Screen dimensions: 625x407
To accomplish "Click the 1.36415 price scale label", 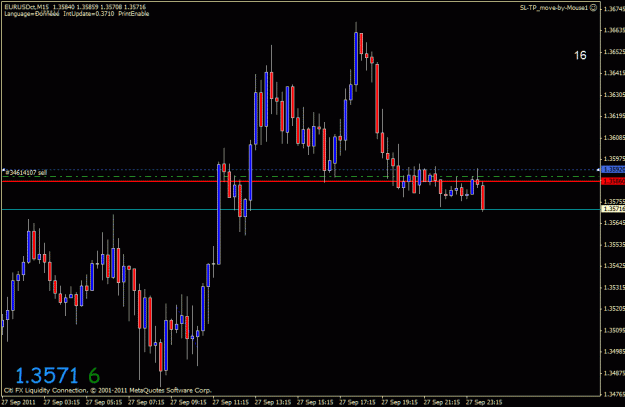I will click(614, 73).
